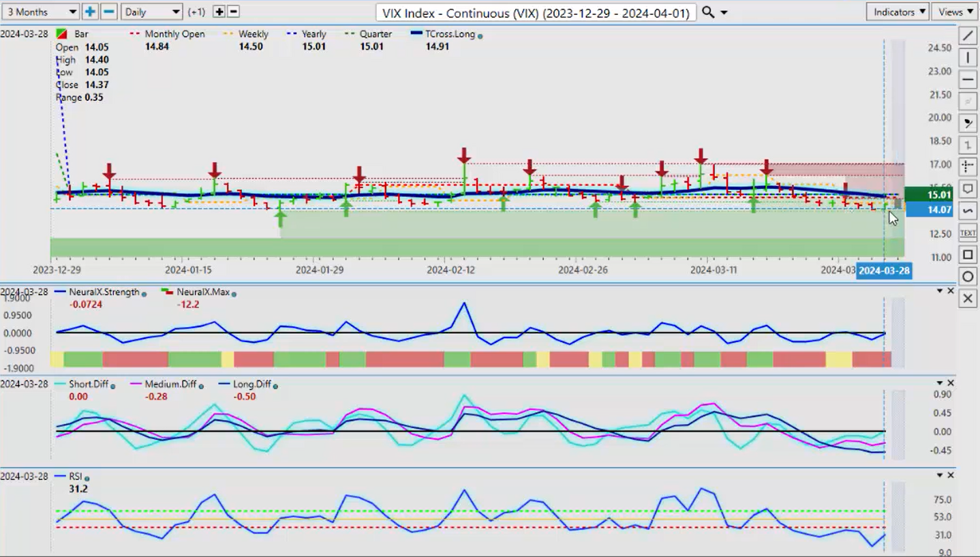This screenshot has height=557, width=980.
Task: Click the Long.Diff settings dot
Action: [x=275, y=386]
